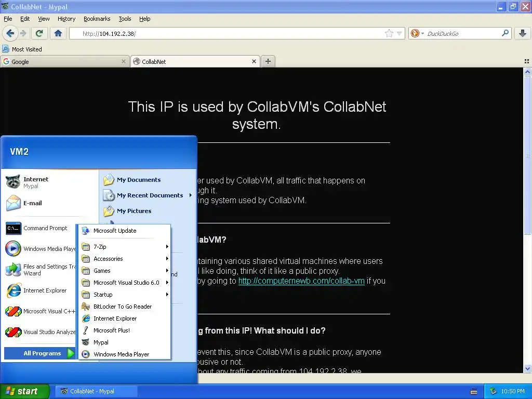Image resolution: width=532 pixels, height=399 pixels.
Task: Open the Tools menu
Action: click(x=125, y=19)
